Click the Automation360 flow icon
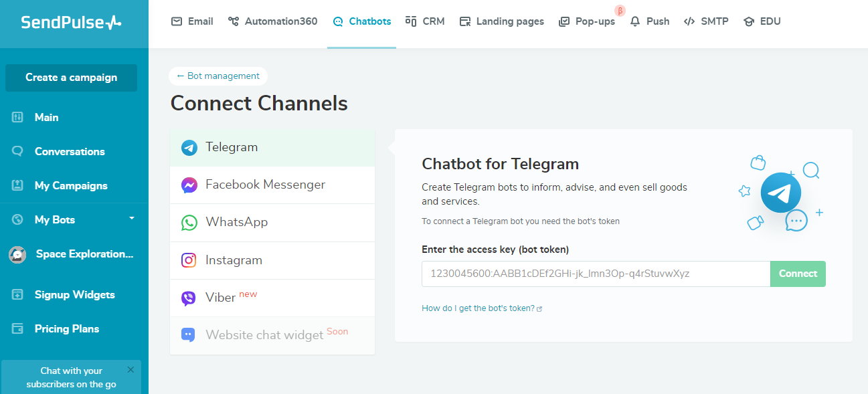This screenshot has width=868, height=394. point(234,21)
